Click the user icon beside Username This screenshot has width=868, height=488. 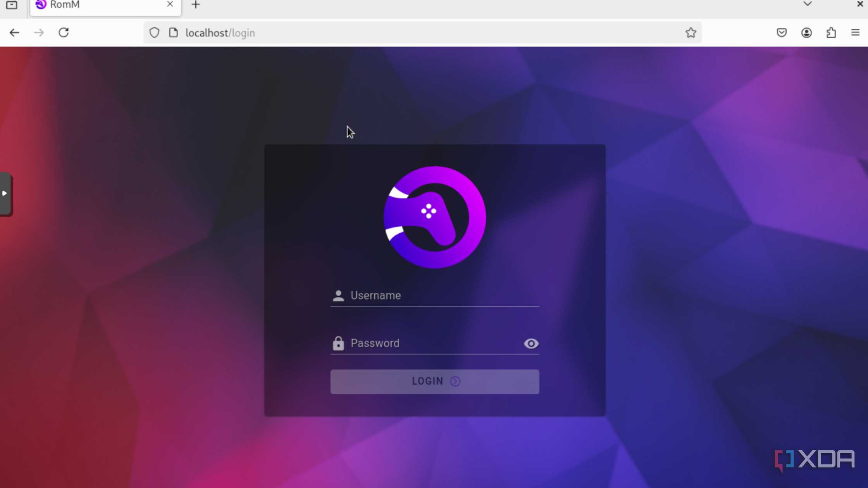[x=338, y=296]
